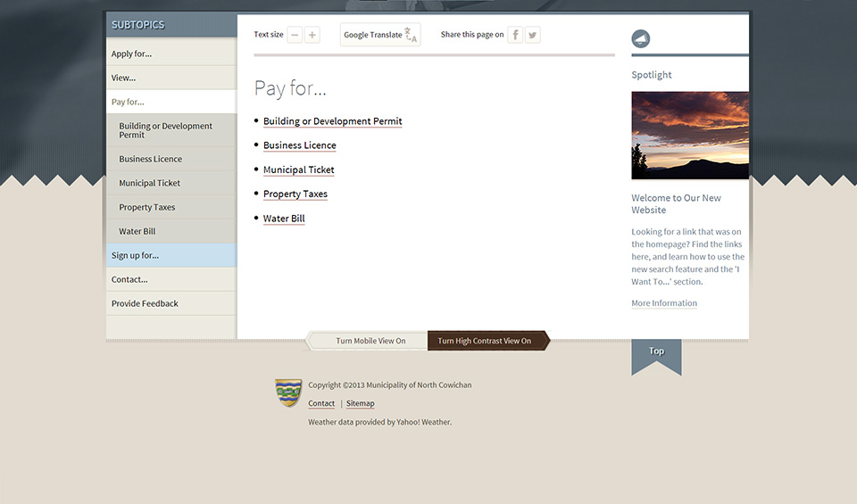Open Business Licence in sidebar submenu
857x504 pixels.
point(150,159)
